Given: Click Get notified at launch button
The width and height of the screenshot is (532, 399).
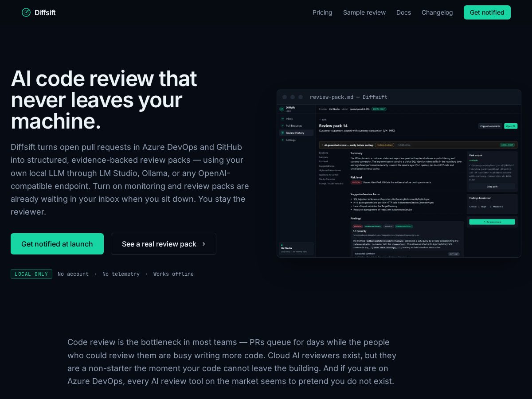Looking at the screenshot, I should (57, 244).
